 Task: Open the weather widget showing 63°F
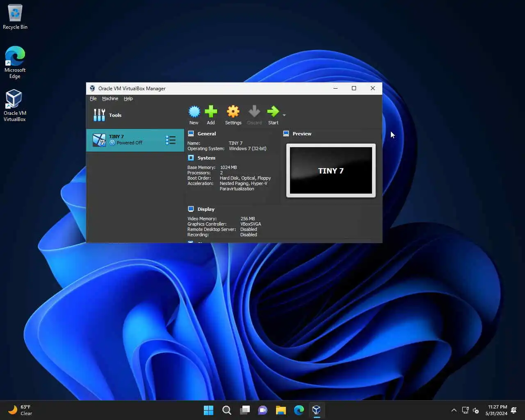pos(21,410)
